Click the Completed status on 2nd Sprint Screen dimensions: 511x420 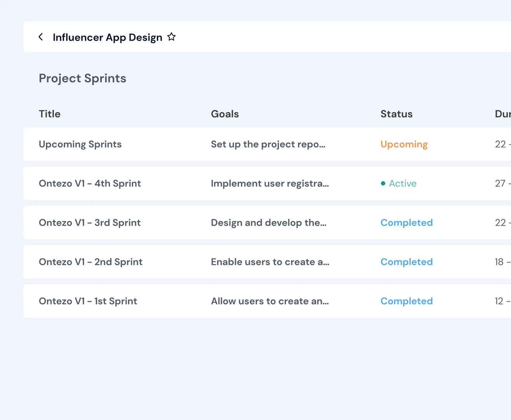pyautogui.click(x=406, y=262)
